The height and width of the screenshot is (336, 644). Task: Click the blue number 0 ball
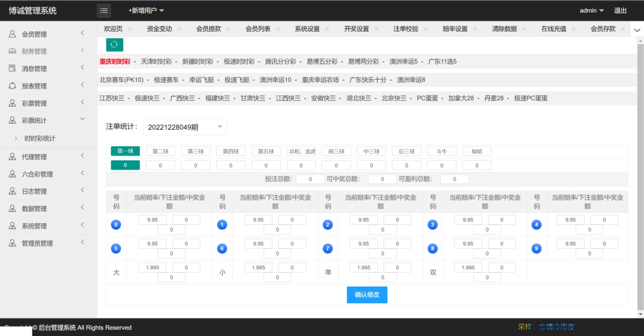tap(116, 225)
